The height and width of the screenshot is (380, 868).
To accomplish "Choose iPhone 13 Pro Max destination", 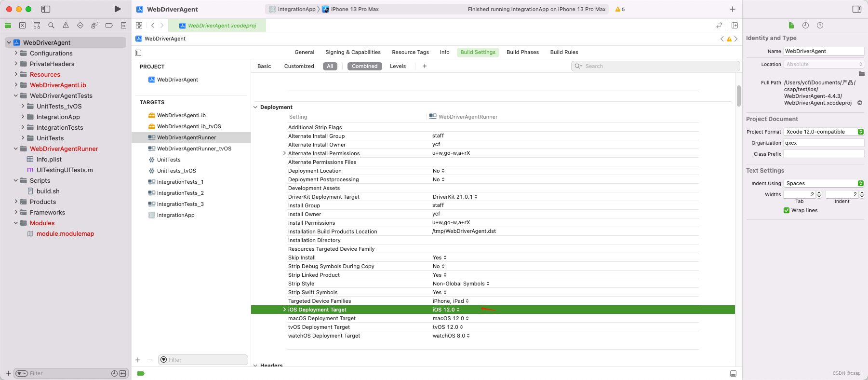I will (x=350, y=9).
